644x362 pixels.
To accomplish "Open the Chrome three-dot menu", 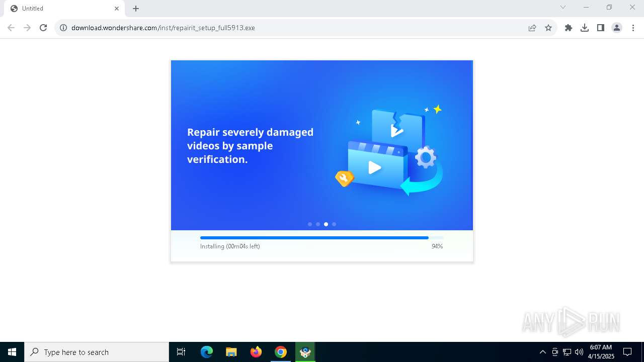I will pos(633,28).
